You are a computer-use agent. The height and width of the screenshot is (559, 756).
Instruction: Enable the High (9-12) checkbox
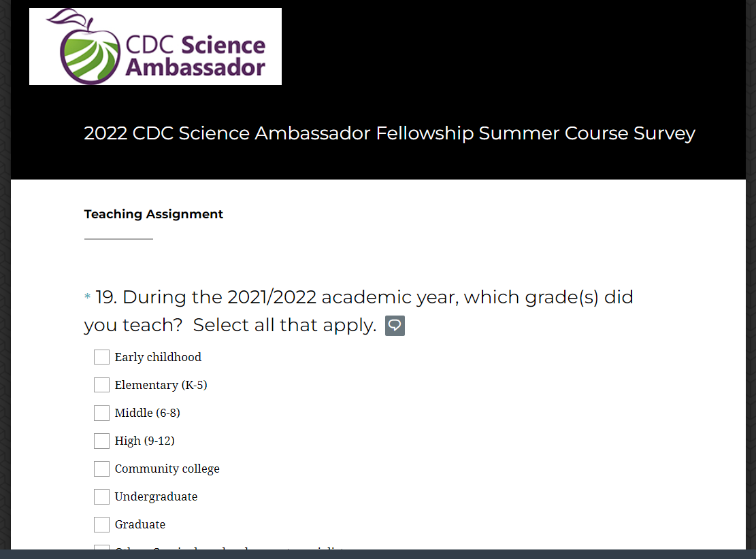tap(101, 441)
